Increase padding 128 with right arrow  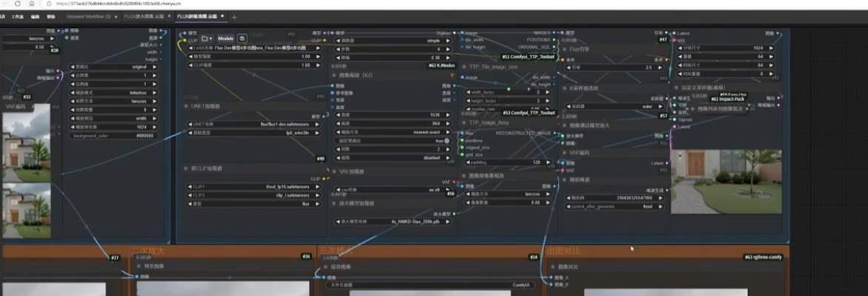coord(549,162)
